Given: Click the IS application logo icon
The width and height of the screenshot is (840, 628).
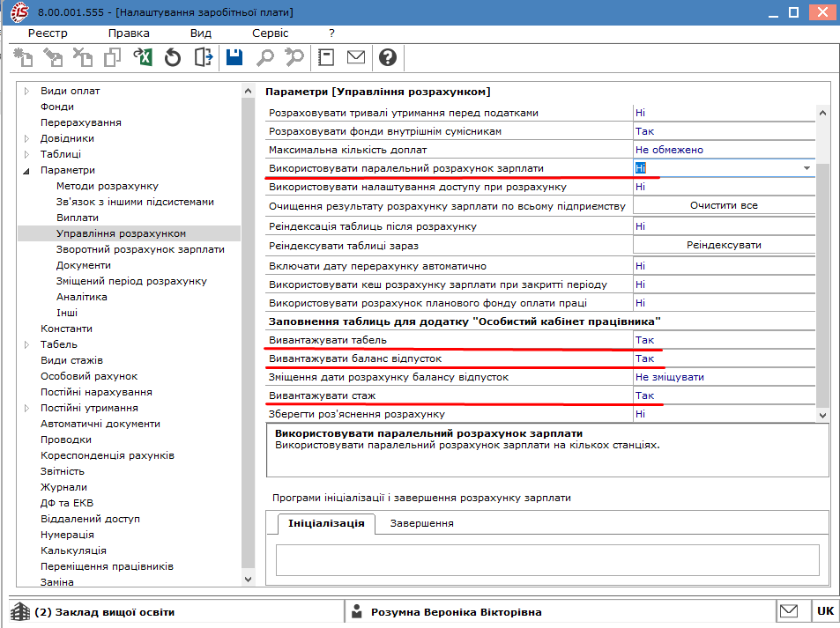Looking at the screenshot, I should pyautogui.click(x=19, y=11).
